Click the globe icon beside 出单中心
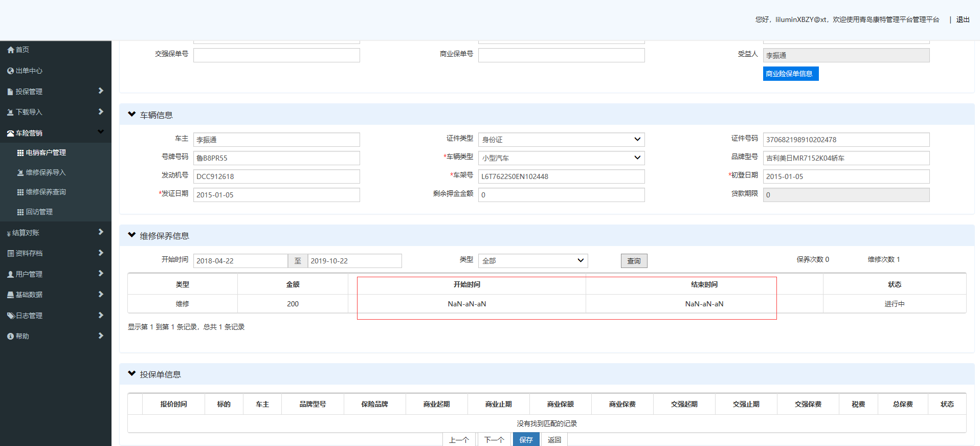Image resolution: width=980 pixels, height=446 pixels. [10, 71]
